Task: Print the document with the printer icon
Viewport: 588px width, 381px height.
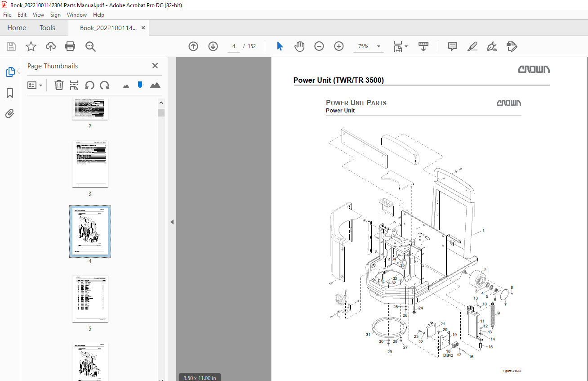Action: (70, 46)
